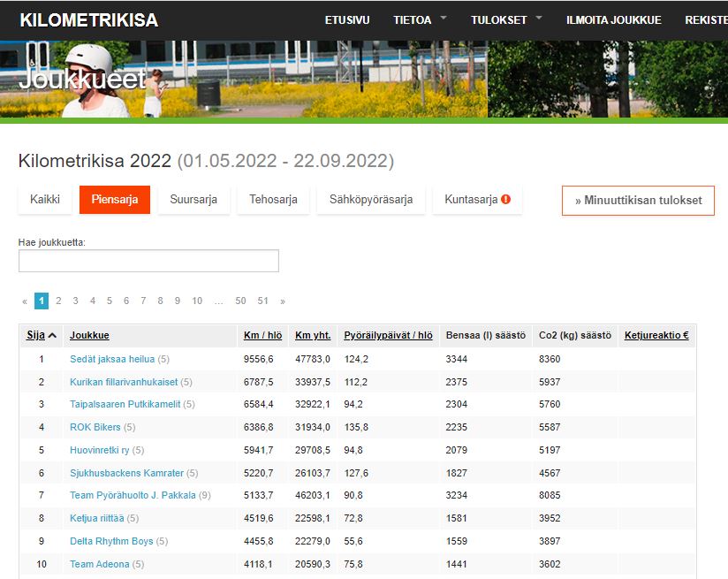Switch to the Tehosarja tab
The height and width of the screenshot is (579, 728).
tap(273, 200)
